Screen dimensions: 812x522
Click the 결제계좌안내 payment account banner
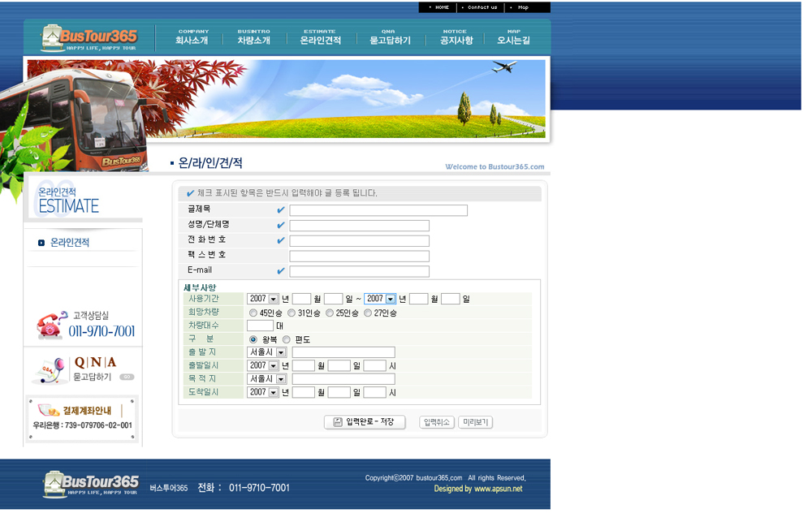(82, 417)
